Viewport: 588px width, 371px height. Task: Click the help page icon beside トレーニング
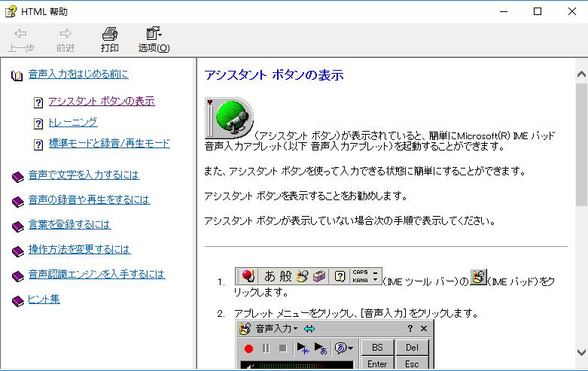tap(38, 123)
